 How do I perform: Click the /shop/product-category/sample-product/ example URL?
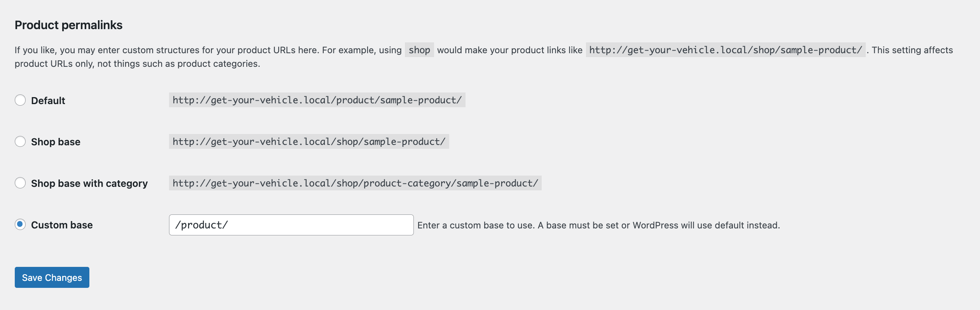click(355, 183)
